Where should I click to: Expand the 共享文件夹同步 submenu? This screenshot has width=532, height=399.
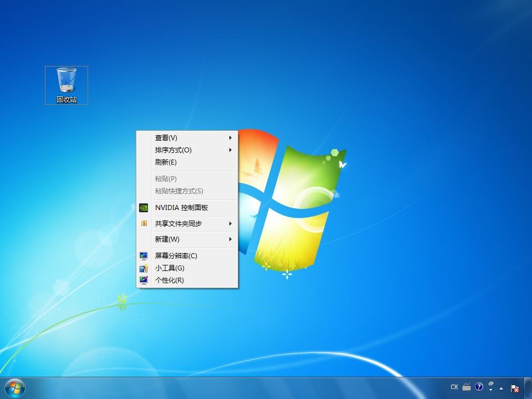tap(187, 223)
